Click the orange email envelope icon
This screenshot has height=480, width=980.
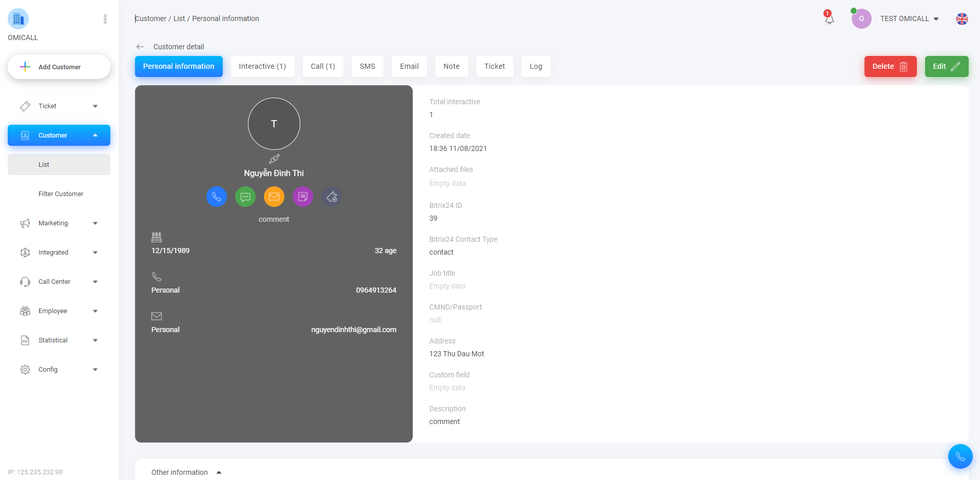[x=274, y=197]
